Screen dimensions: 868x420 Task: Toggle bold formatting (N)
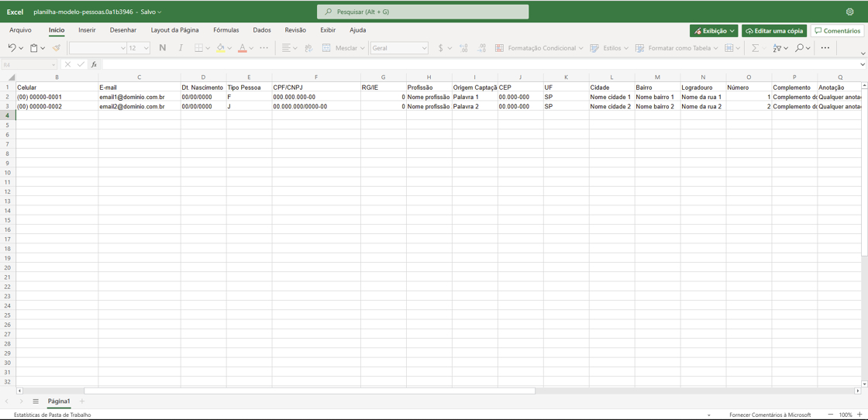click(x=162, y=48)
